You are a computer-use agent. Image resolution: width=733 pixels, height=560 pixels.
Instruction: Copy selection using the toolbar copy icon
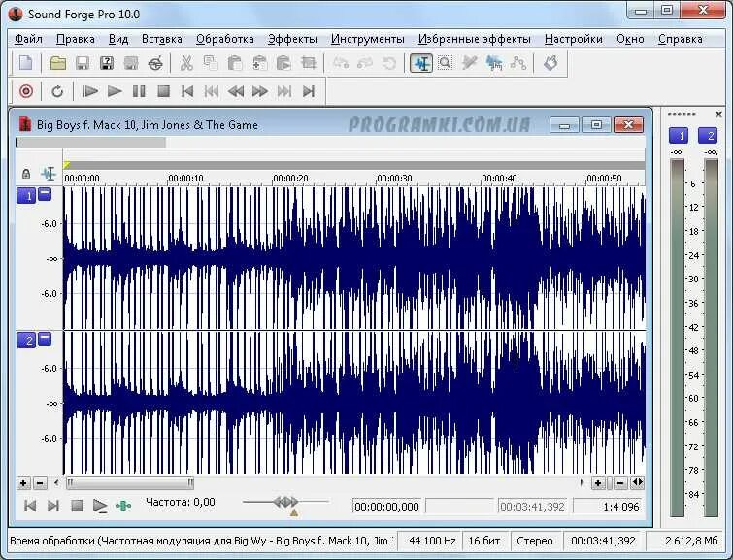click(x=211, y=63)
